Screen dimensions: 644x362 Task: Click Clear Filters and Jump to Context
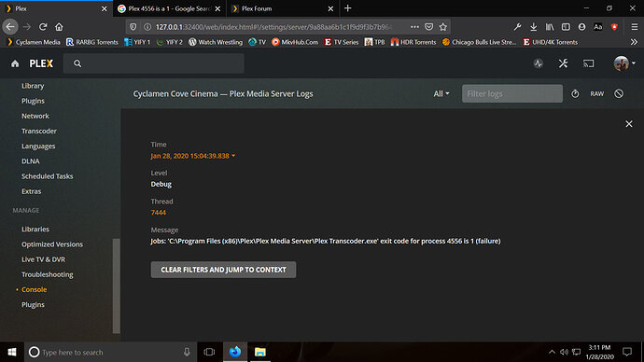point(223,270)
